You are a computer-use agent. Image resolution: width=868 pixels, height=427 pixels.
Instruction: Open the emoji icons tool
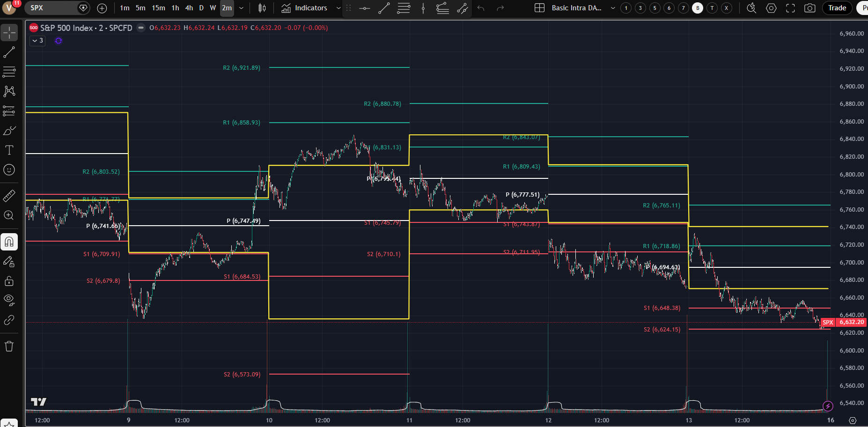(9, 170)
